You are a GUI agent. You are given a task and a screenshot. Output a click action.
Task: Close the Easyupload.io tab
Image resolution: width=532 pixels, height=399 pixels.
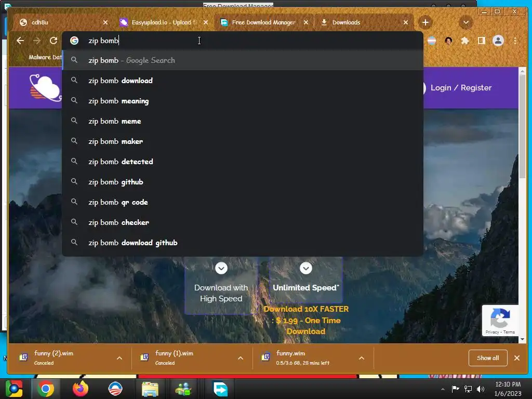point(206,22)
